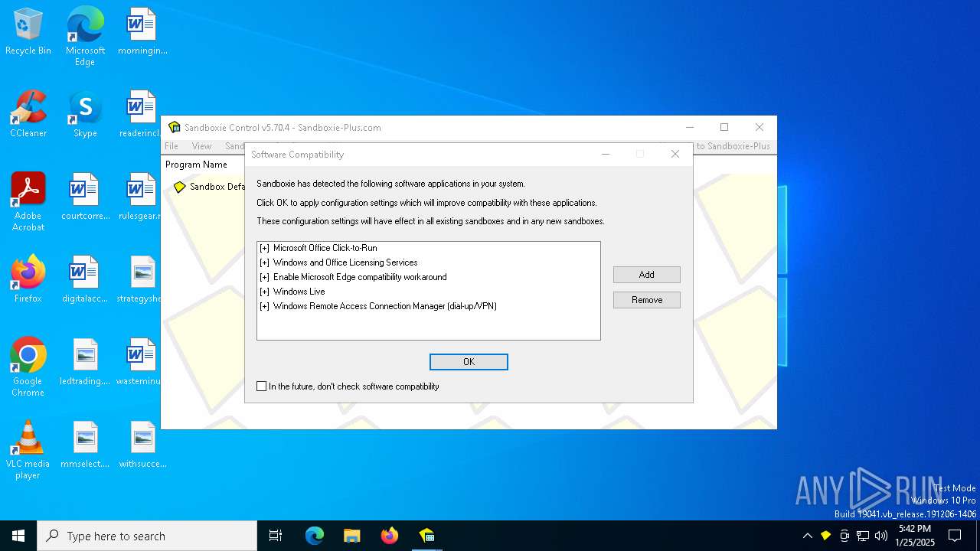Toggle [+] for Windows Remote Access Connection Manager

click(264, 306)
